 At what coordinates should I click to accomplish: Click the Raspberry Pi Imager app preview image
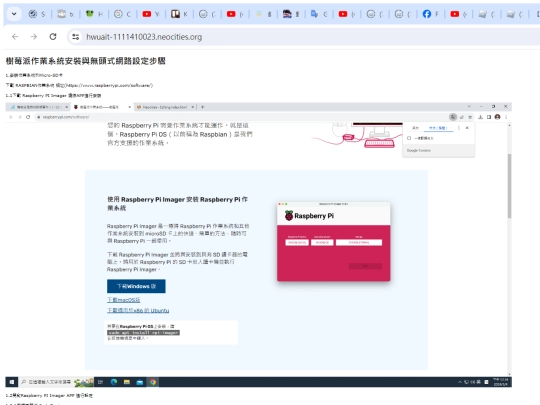[334, 241]
